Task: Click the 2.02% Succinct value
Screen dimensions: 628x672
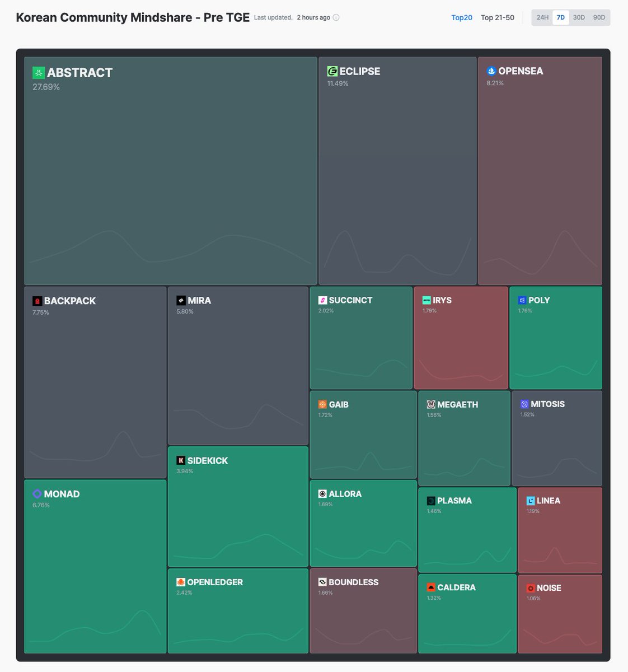Action: tap(326, 310)
